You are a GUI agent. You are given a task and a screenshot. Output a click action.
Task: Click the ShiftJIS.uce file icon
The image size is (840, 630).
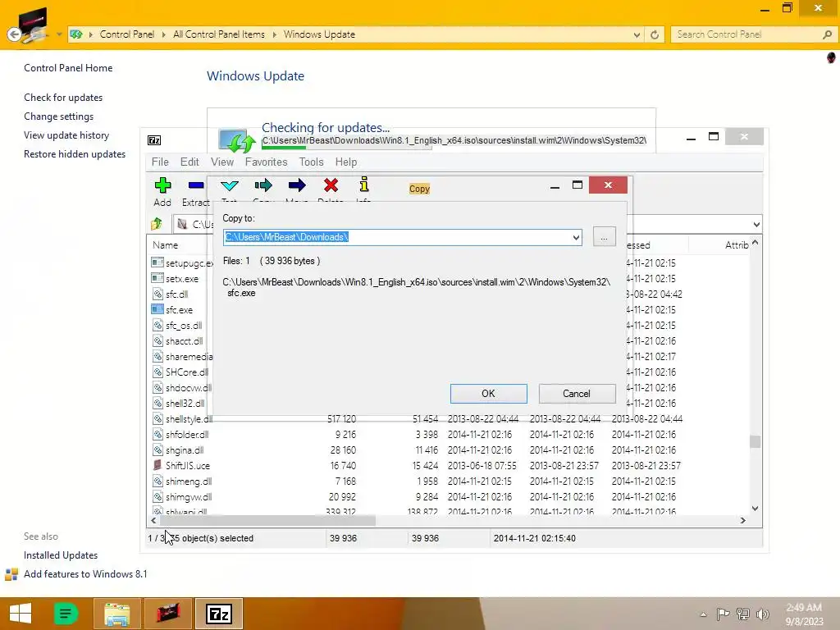tap(157, 465)
